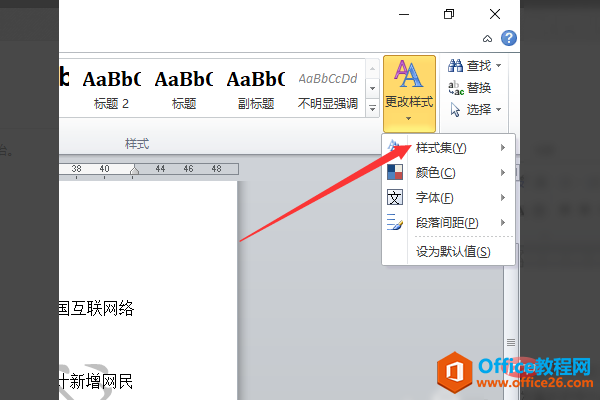Open the 字体(F) submenu
This screenshot has width=600, height=400.
448,198
